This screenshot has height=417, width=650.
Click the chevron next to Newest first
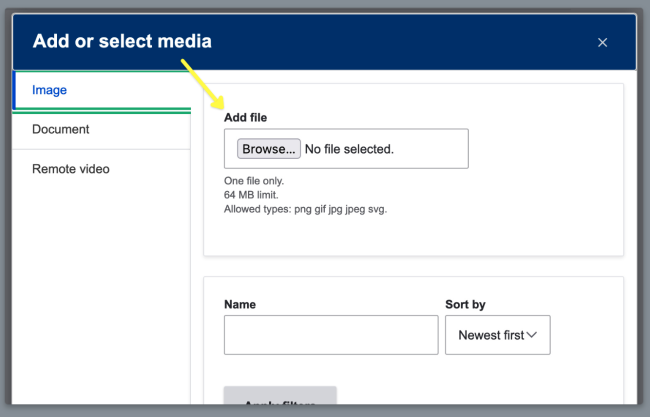pos(532,335)
